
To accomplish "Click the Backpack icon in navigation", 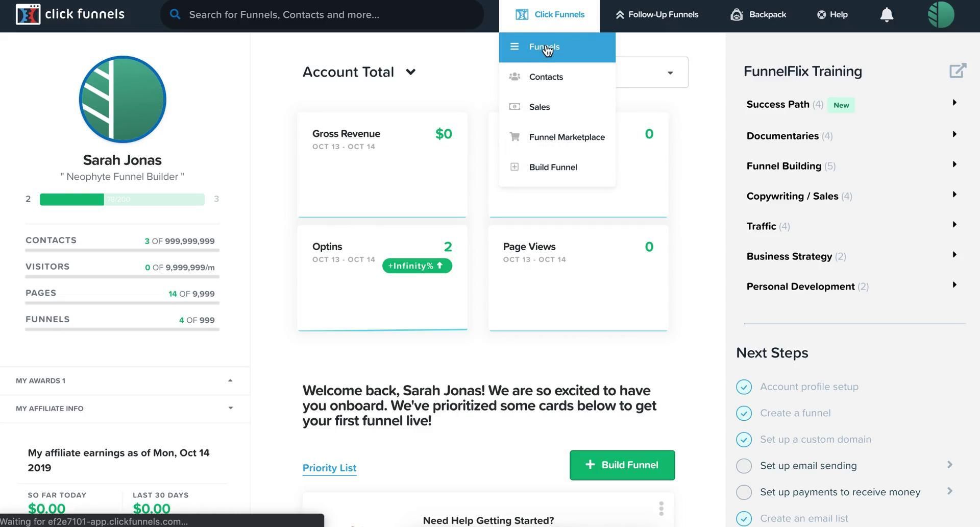I will click(736, 15).
